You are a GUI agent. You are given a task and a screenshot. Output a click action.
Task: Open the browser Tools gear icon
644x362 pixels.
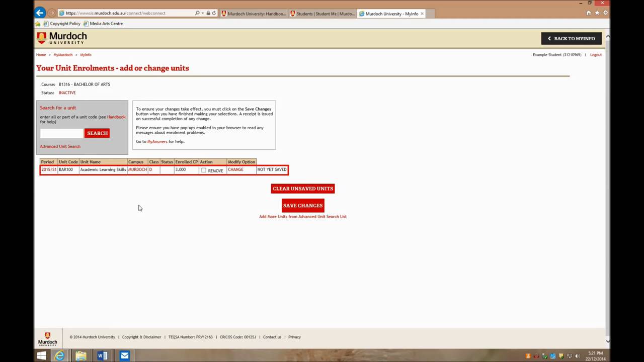[605, 13]
